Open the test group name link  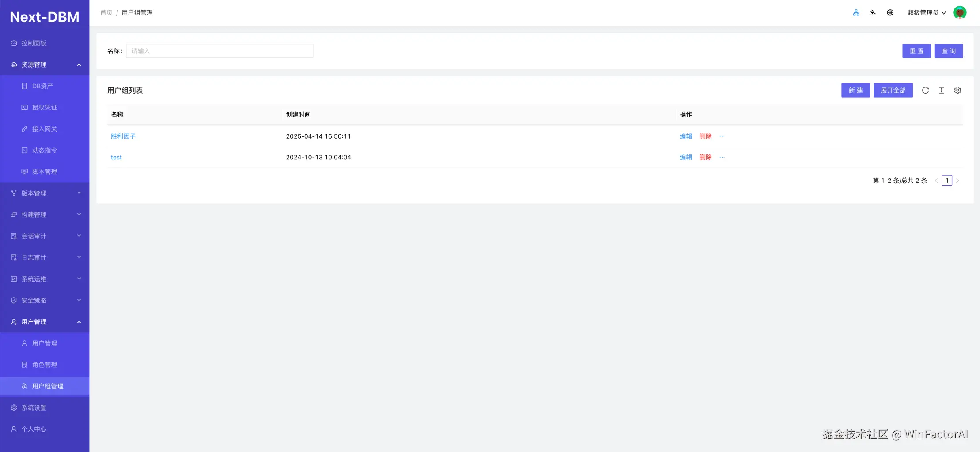(116, 157)
